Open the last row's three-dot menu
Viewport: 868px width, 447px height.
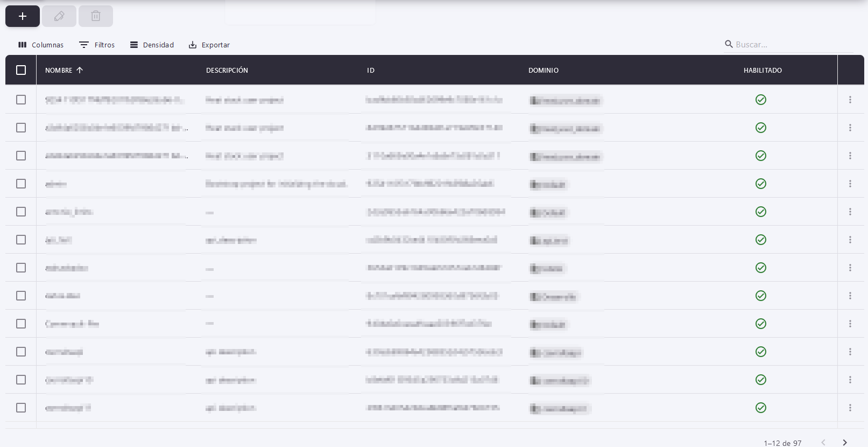click(850, 408)
